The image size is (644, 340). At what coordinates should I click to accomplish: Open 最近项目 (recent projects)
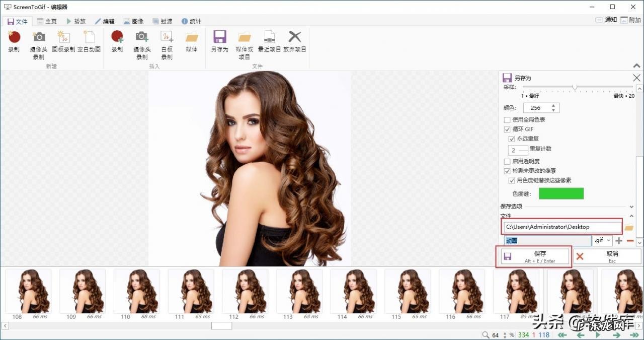tap(269, 37)
